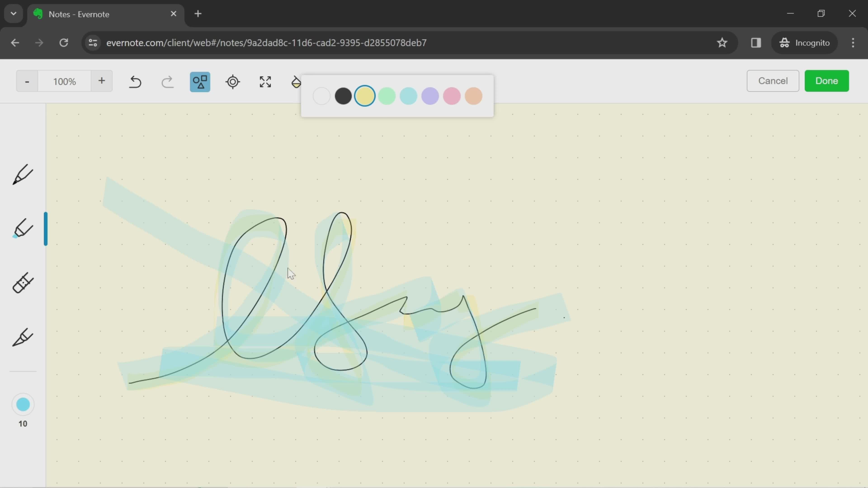Toggle the background fill bucket icon

tap(296, 82)
